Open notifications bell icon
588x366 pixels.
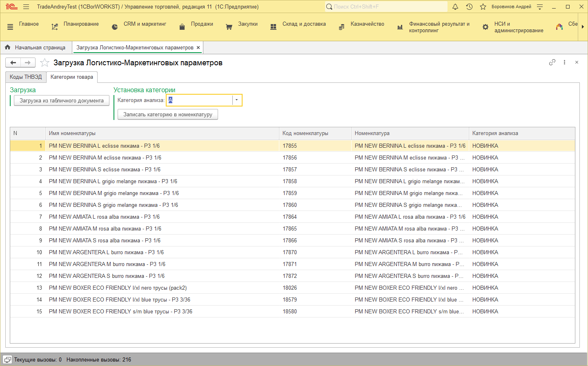[455, 7]
